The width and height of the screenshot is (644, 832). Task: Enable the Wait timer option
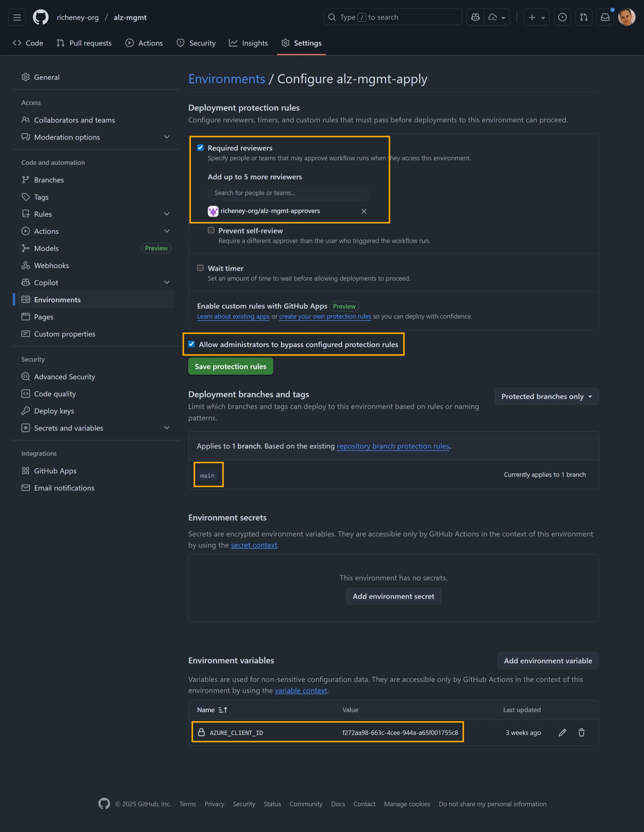click(x=200, y=268)
